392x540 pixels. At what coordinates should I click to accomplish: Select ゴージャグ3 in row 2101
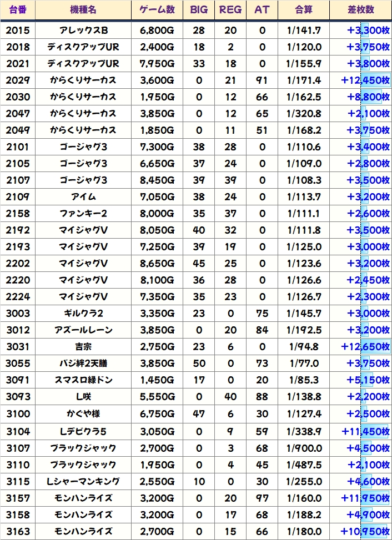tap(83, 147)
